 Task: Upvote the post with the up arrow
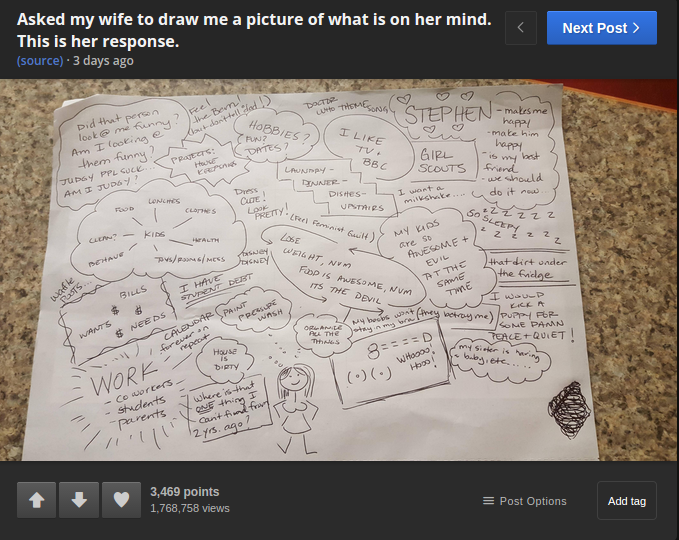(x=36, y=500)
